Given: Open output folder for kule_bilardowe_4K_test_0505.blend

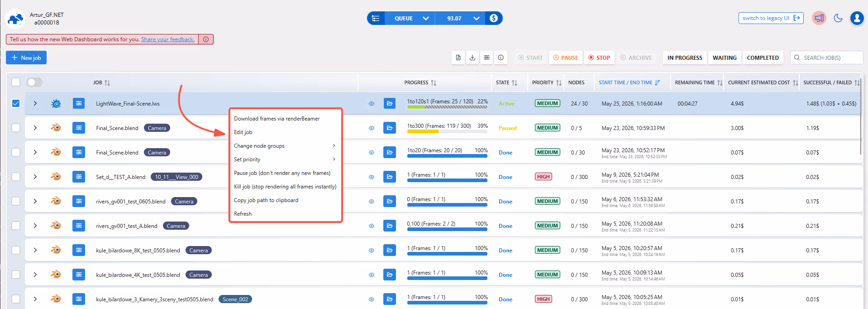Looking at the screenshot, I should (x=389, y=275).
